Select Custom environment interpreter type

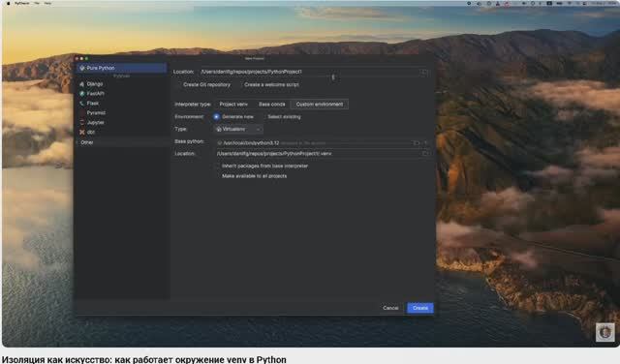(x=320, y=105)
